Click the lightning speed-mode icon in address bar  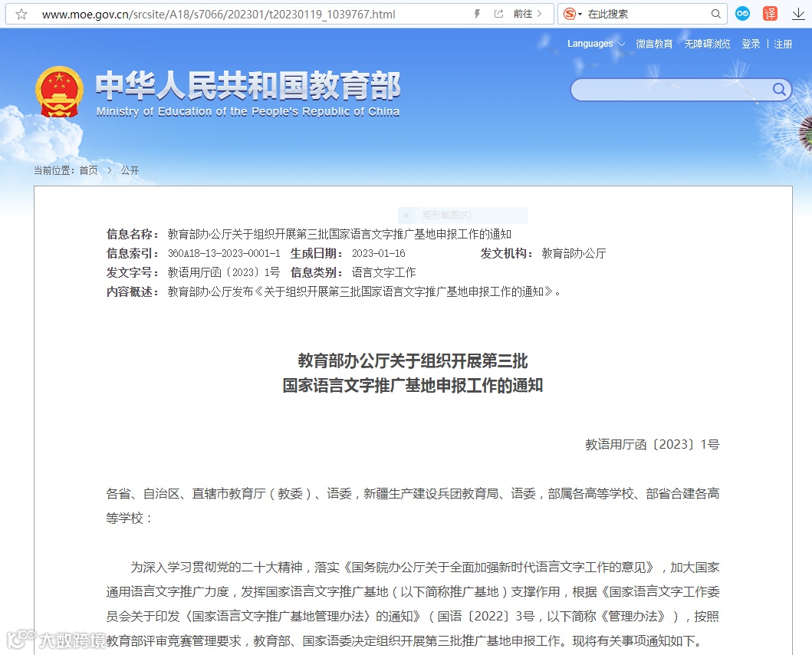(477, 14)
